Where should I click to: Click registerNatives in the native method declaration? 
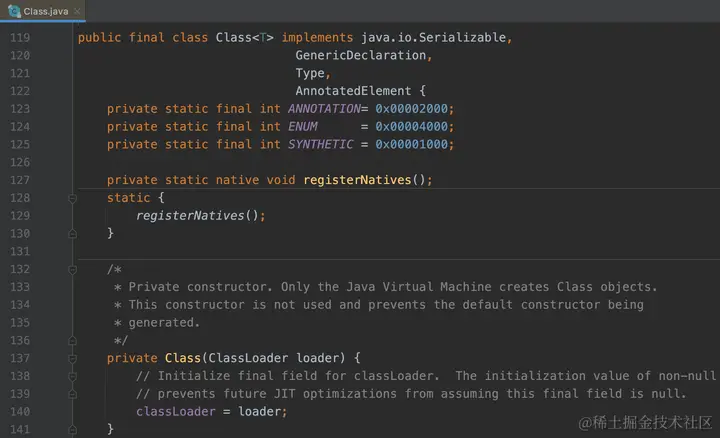click(357, 180)
